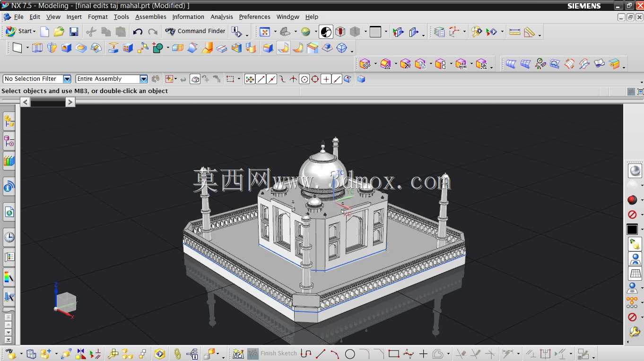
Task: Click the gray background color swatch
Action: (x=376, y=32)
